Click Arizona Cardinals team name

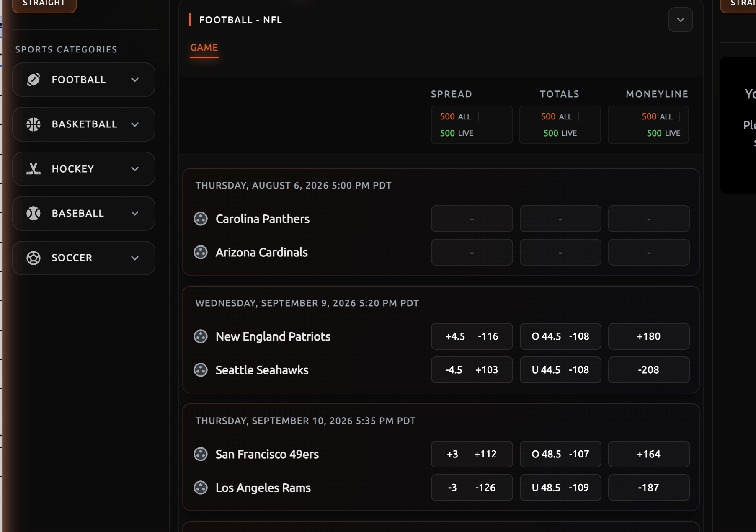(x=262, y=252)
